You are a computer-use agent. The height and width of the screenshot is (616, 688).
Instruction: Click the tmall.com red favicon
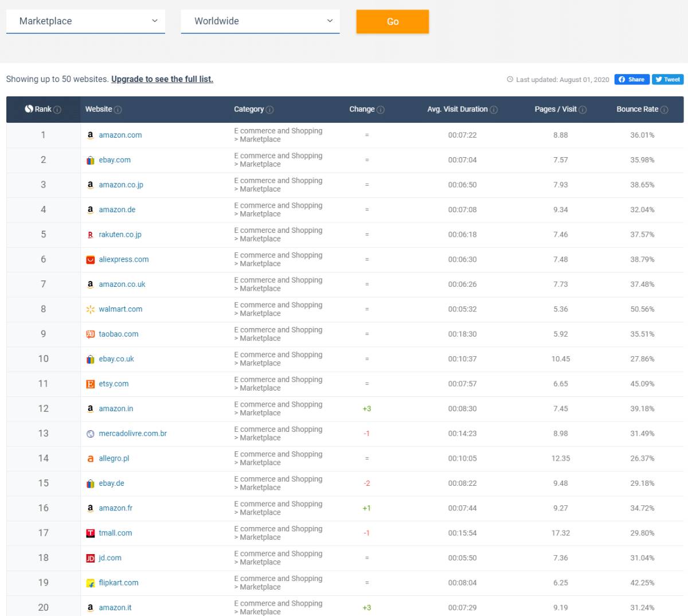[90, 533]
